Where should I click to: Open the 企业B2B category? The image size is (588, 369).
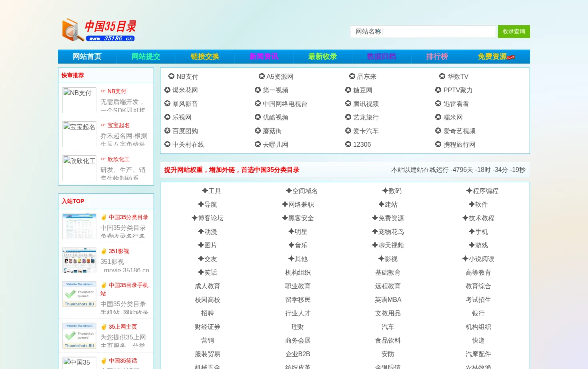click(298, 354)
